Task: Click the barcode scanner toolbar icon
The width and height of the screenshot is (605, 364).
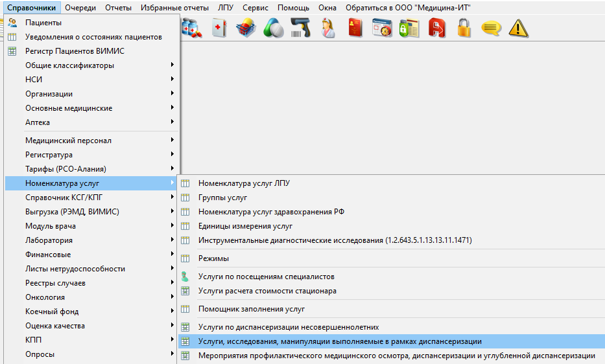Action: point(300,28)
